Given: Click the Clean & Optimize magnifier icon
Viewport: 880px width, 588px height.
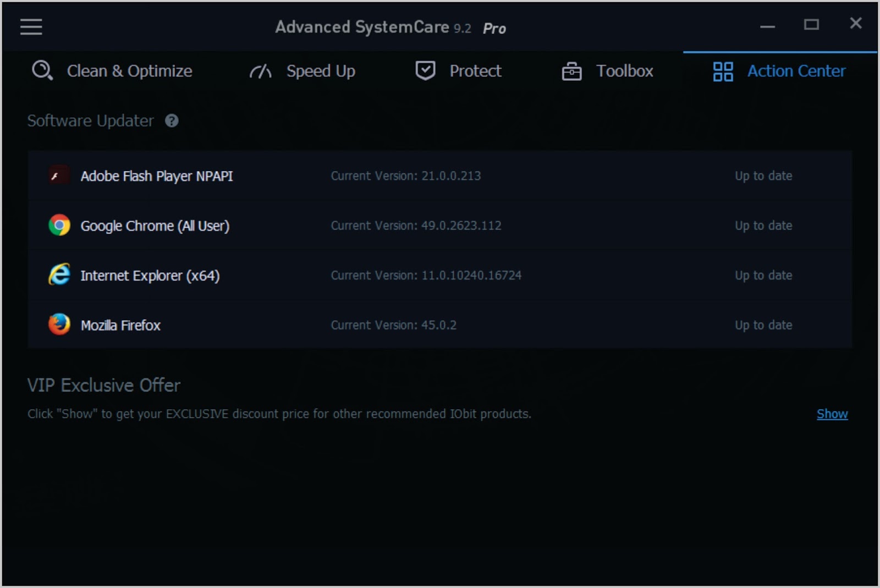Looking at the screenshot, I should [x=42, y=71].
